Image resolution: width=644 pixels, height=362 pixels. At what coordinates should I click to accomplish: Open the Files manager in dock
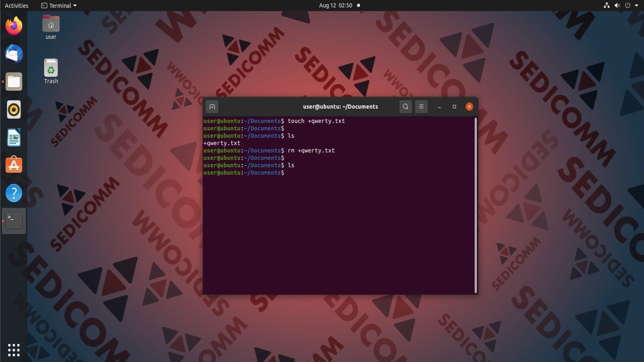pyautogui.click(x=14, y=82)
